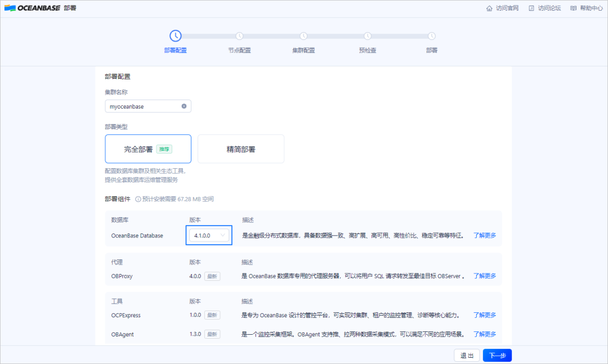Click the 集群配置 step icon

tap(303, 35)
